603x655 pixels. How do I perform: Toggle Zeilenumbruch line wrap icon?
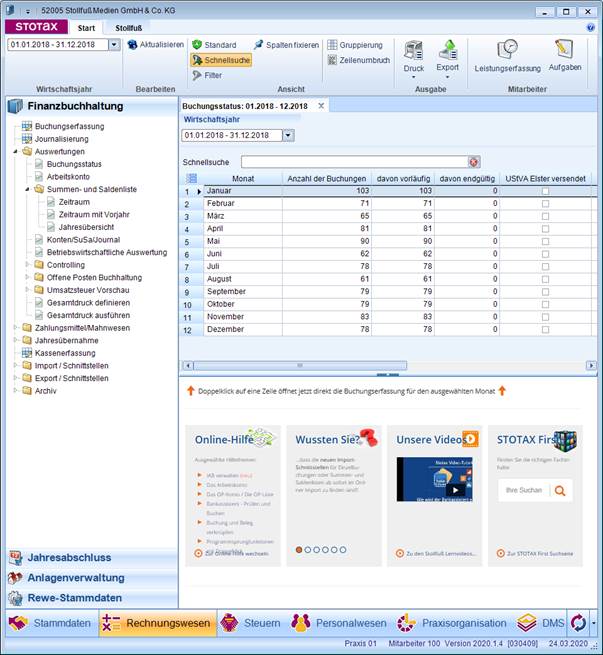(x=332, y=60)
